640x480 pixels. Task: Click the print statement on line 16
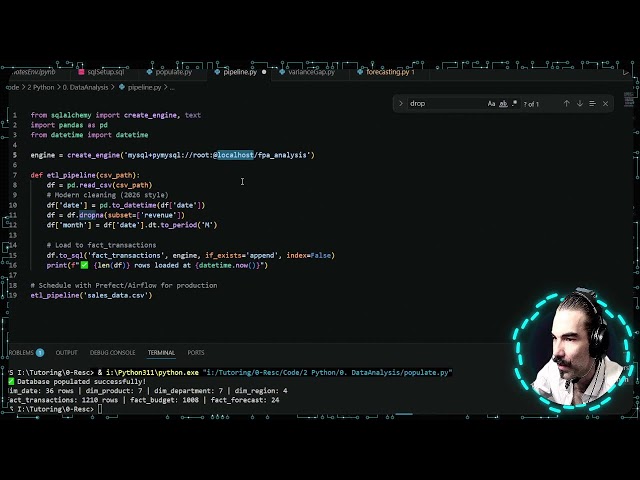click(157, 265)
